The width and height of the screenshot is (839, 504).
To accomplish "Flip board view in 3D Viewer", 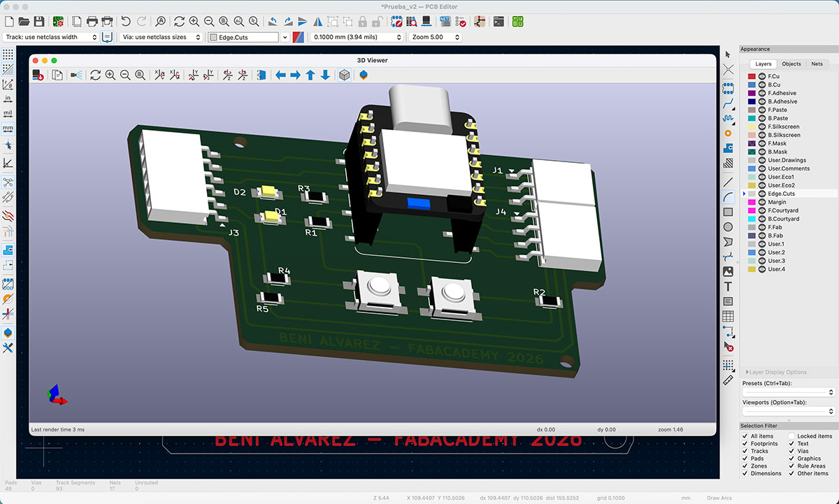I will 261,75.
